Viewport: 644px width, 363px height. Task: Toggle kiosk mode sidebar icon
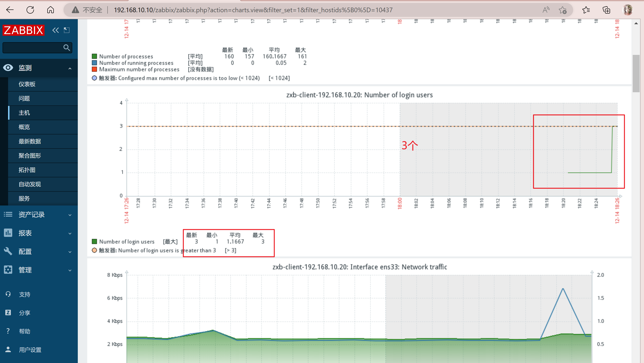67,30
